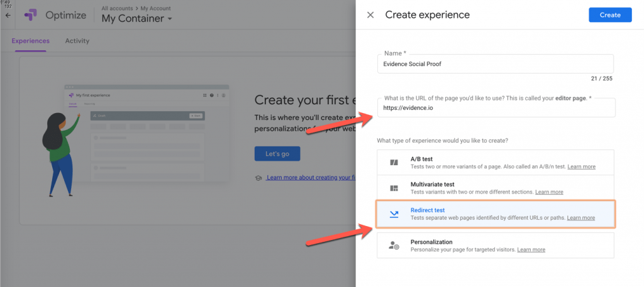The width and height of the screenshot is (644, 287).
Task: Click the Let's go button
Action: pyautogui.click(x=277, y=154)
